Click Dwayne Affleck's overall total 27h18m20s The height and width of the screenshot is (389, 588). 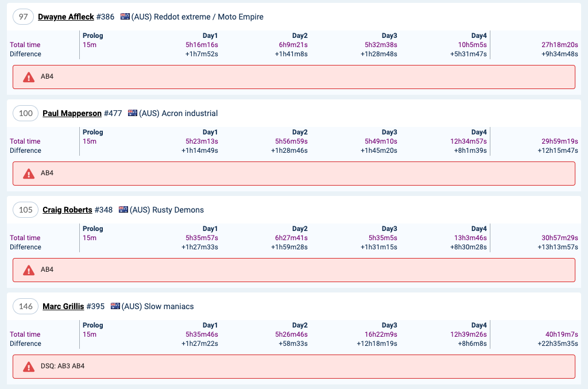559,45
